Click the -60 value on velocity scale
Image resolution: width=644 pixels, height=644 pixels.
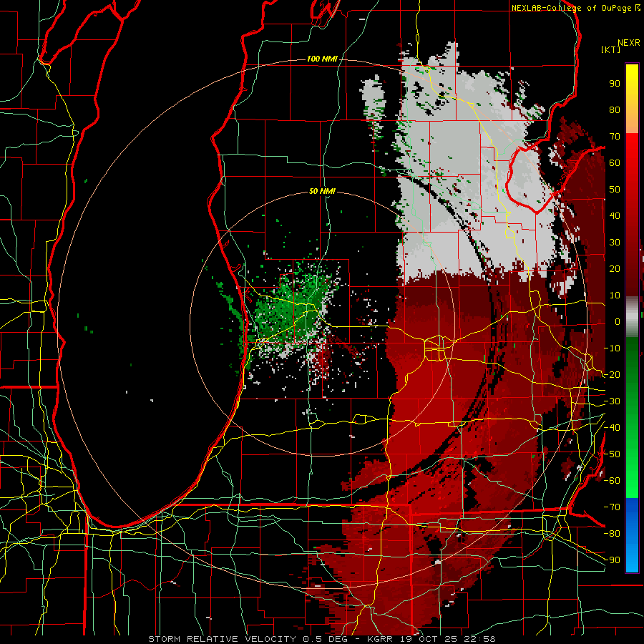tap(612, 481)
